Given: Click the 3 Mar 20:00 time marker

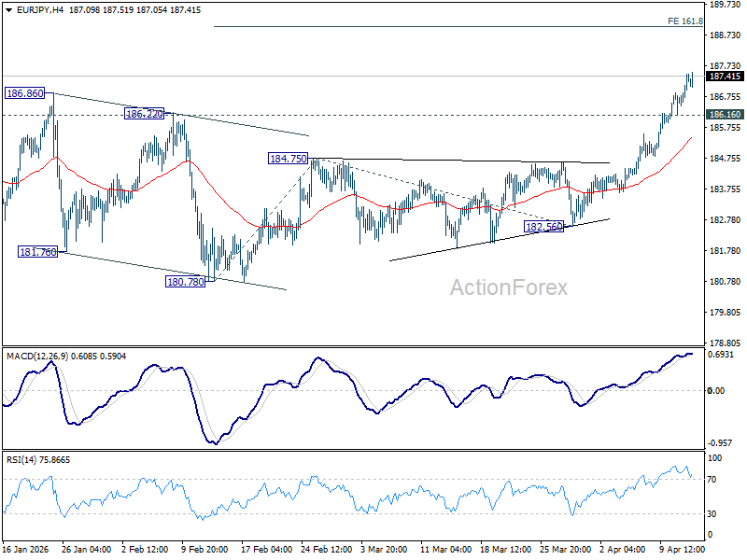Looking at the screenshot, I should click(384, 550).
